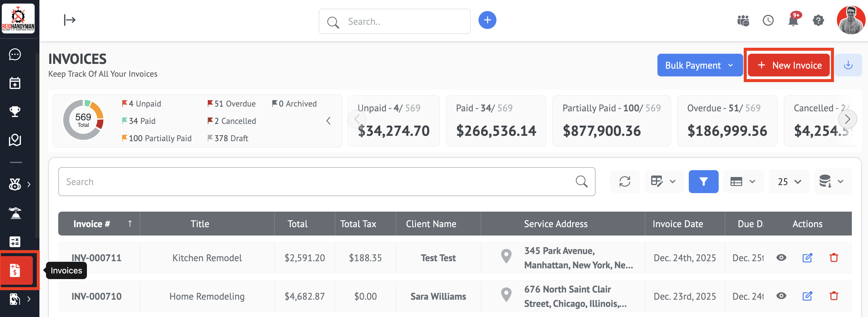Open Invoices in the sidebar menu
Screen dimensions: 868x317
[16, 270]
